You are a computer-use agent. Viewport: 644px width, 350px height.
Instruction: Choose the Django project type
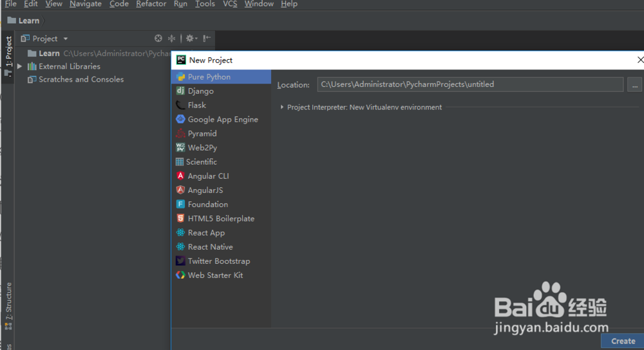click(221, 91)
